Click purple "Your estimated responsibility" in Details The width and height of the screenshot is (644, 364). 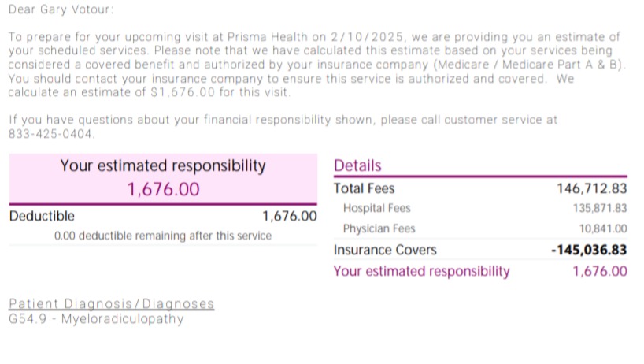click(421, 271)
